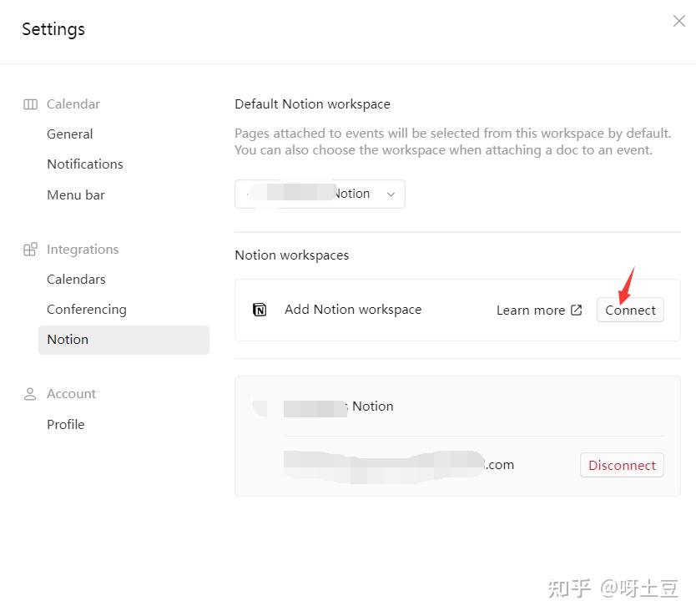Expand the workspace selector chevron
696x616 pixels.
(391, 194)
